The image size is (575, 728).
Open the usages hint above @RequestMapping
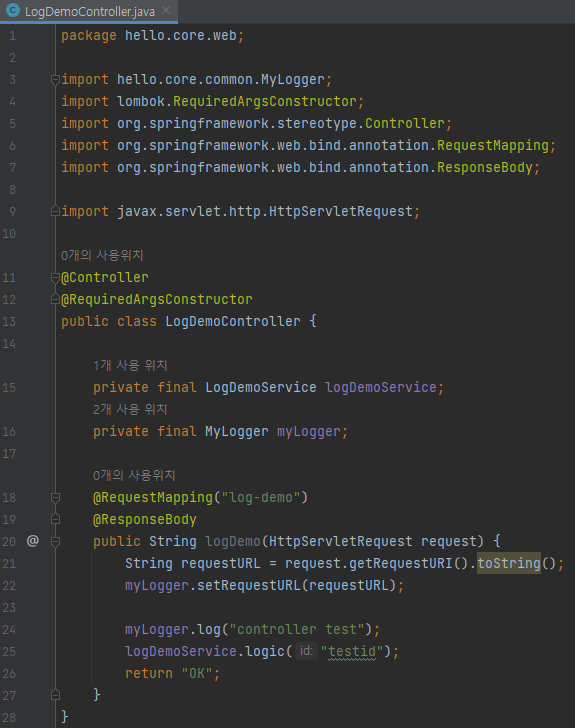click(x=134, y=475)
